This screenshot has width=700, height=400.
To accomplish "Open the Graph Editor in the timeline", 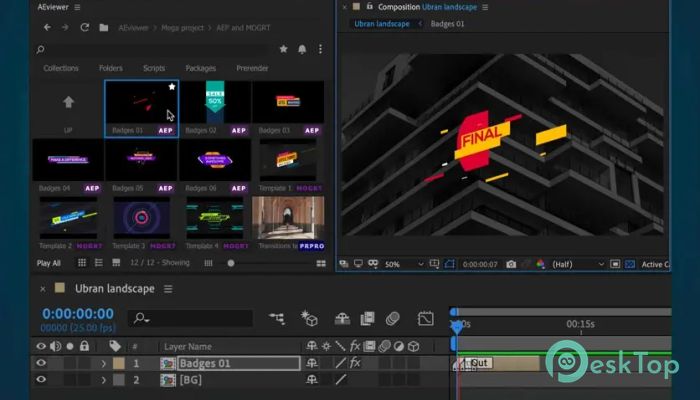I will (x=425, y=318).
